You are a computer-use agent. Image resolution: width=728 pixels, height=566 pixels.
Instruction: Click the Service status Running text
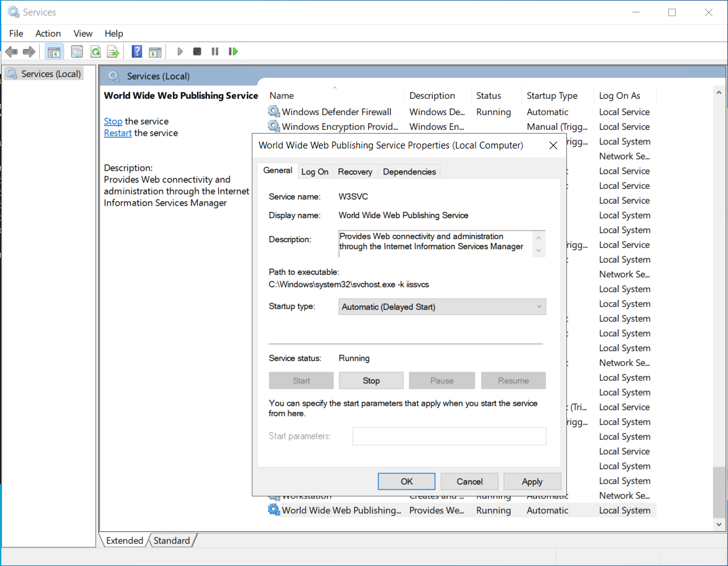(354, 358)
